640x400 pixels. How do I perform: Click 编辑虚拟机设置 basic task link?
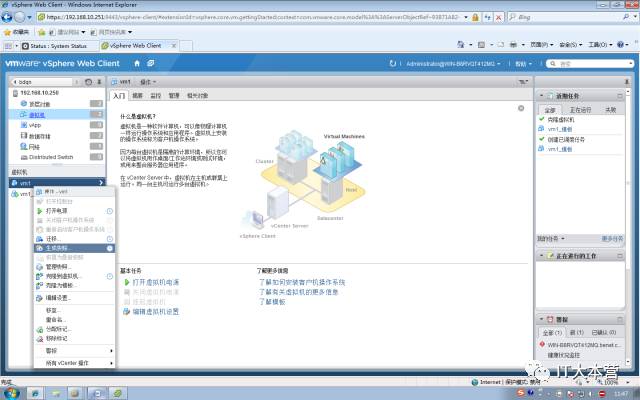point(156,312)
